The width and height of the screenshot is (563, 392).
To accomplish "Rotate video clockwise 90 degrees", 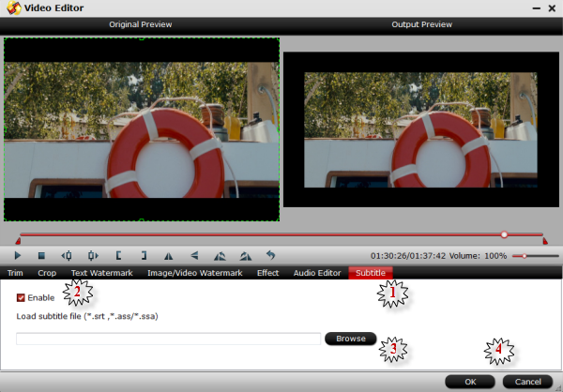I will [246, 256].
